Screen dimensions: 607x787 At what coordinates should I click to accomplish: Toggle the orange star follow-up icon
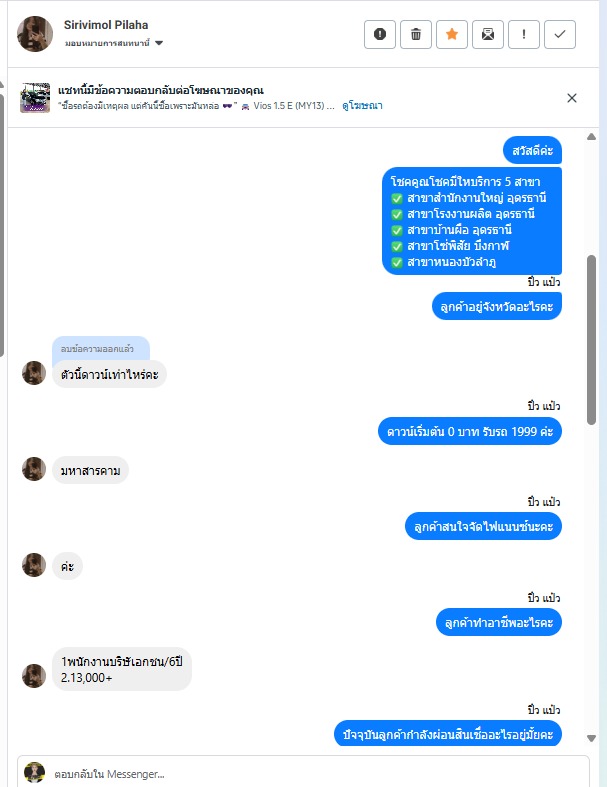tap(452, 34)
